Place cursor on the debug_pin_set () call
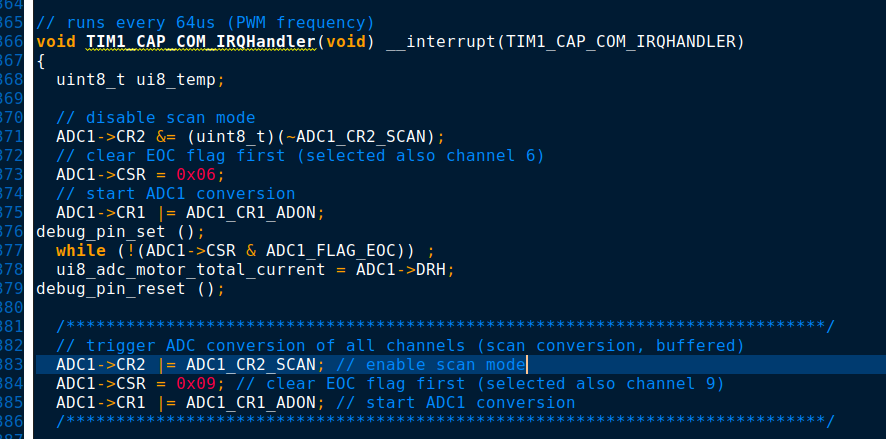Image resolution: width=886 pixels, height=439 pixels. point(120,232)
